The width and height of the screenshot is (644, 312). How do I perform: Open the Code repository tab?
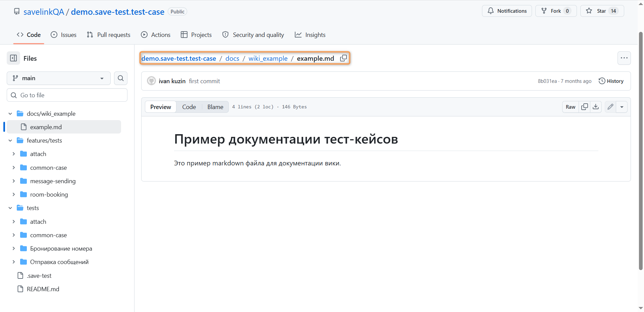tap(29, 35)
